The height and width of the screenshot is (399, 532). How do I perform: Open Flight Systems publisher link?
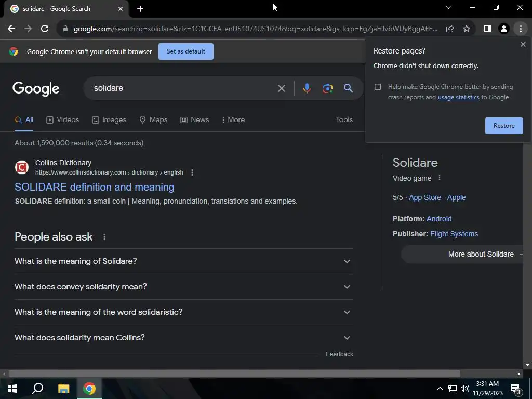[454, 234]
